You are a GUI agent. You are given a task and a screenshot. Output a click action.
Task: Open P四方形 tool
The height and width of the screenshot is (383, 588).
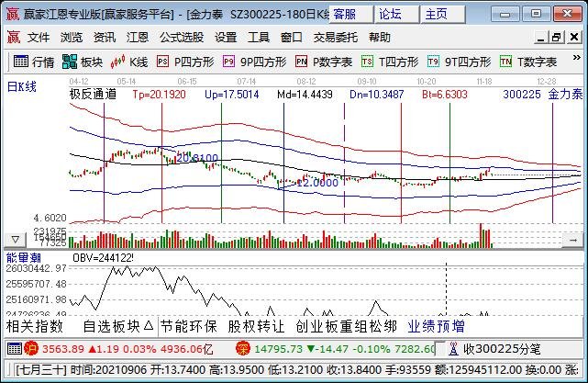pyautogui.click(x=185, y=62)
